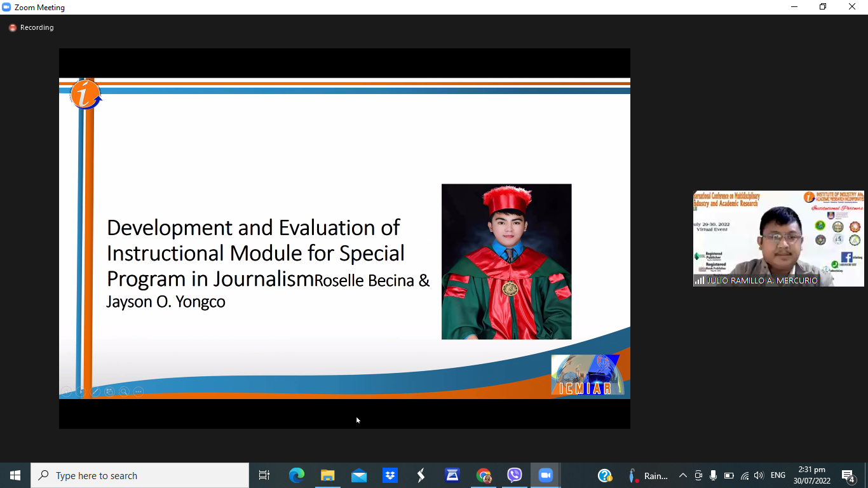Click the slideshow magnifier zoom icon
Image resolution: width=868 pixels, height=488 pixels.
[125, 392]
